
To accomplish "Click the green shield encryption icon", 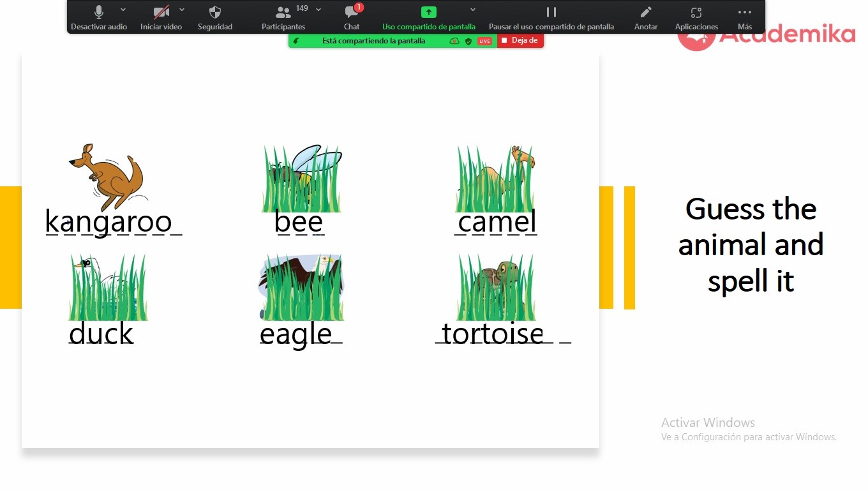I will click(x=468, y=41).
